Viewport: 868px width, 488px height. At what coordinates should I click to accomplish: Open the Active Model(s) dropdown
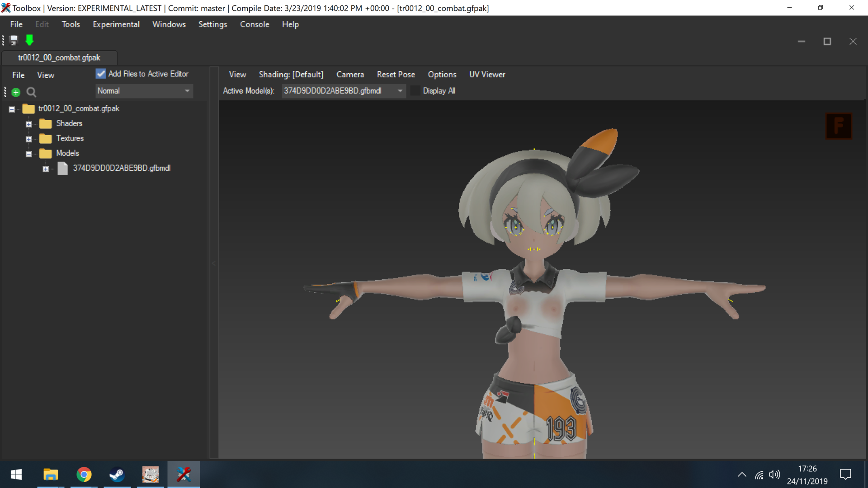[x=344, y=91]
